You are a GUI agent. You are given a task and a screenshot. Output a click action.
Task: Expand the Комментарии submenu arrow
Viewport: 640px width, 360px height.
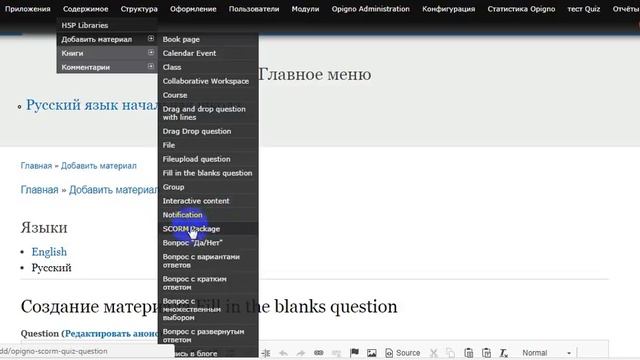pyautogui.click(x=151, y=66)
